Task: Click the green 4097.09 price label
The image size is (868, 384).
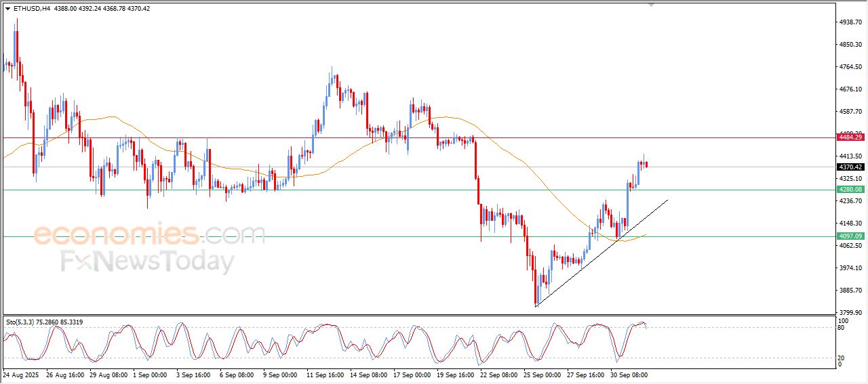Action: point(850,236)
